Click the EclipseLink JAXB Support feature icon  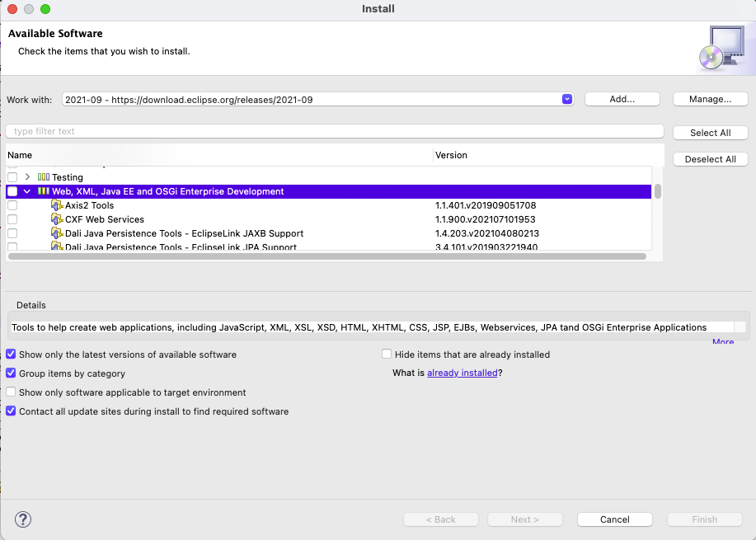point(57,233)
